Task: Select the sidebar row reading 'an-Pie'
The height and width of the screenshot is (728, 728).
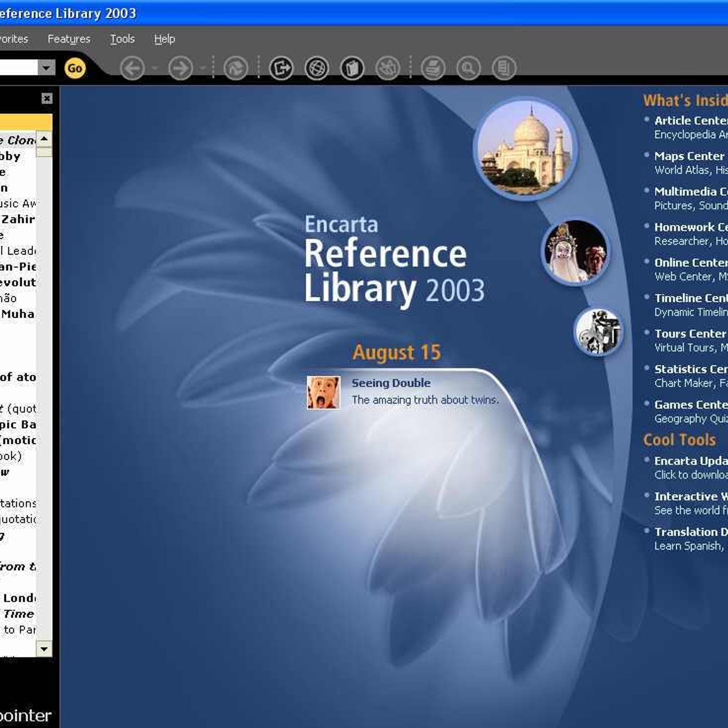Action: click(x=18, y=267)
